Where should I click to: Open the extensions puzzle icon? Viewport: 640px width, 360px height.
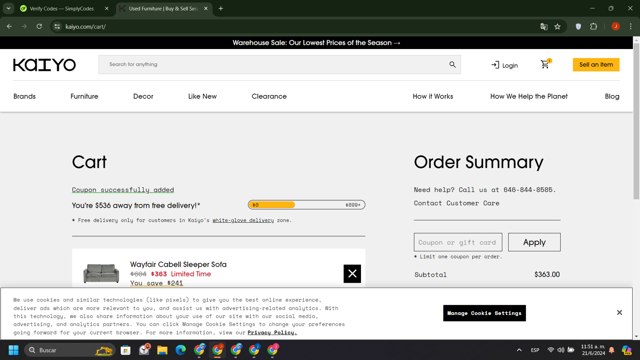(593, 27)
